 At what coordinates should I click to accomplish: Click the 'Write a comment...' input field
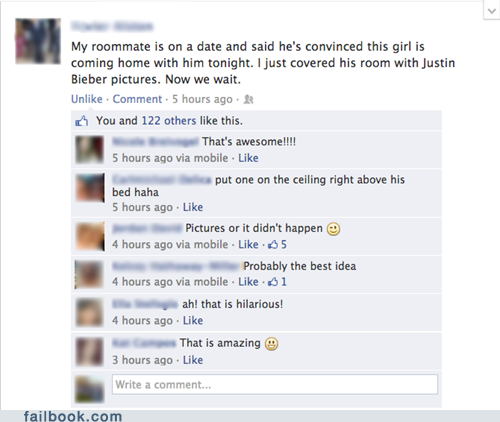tap(275, 384)
